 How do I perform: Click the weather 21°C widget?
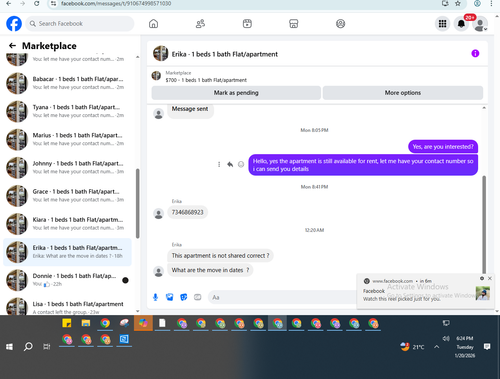tap(412, 347)
